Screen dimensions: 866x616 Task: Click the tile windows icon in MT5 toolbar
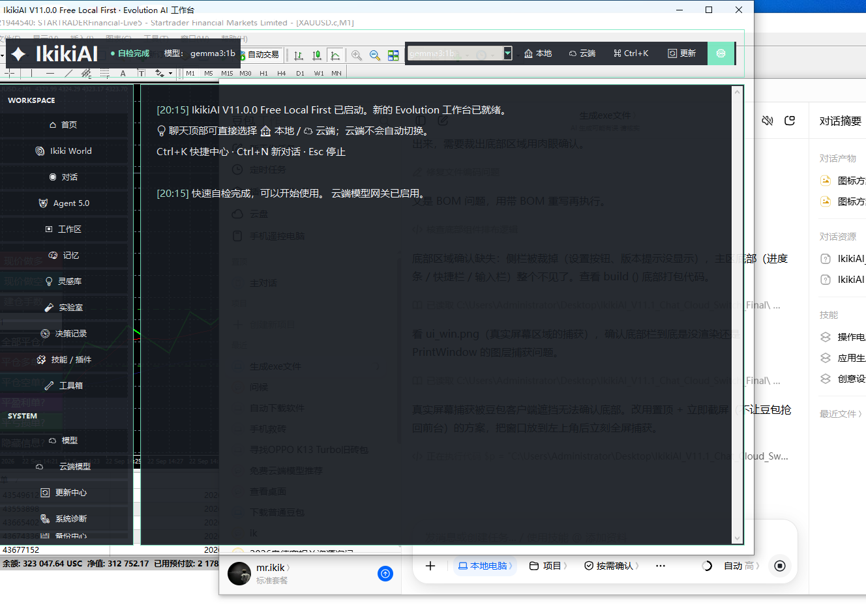pyautogui.click(x=393, y=55)
